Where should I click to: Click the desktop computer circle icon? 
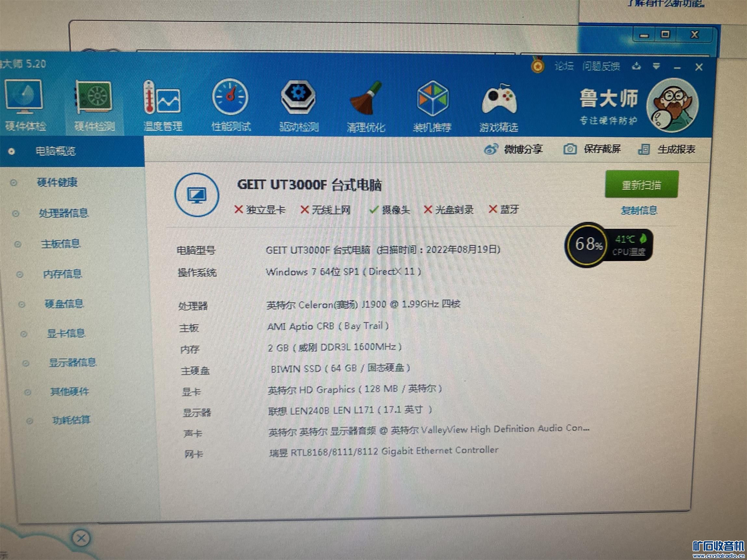(197, 194)
